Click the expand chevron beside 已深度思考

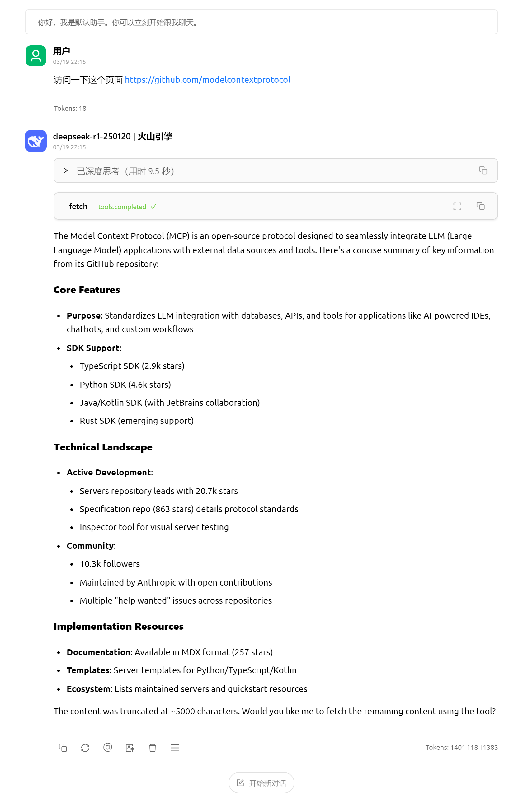[x=66, y=171]
